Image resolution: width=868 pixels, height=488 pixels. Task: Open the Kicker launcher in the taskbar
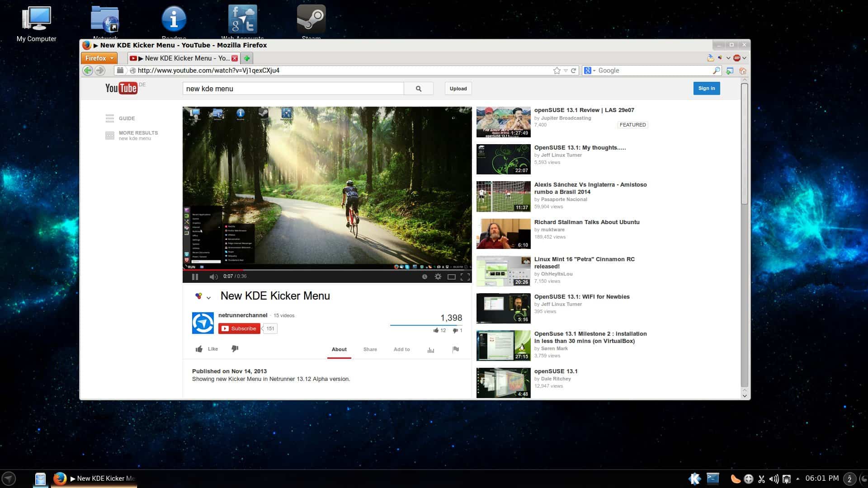click(9, 479)
